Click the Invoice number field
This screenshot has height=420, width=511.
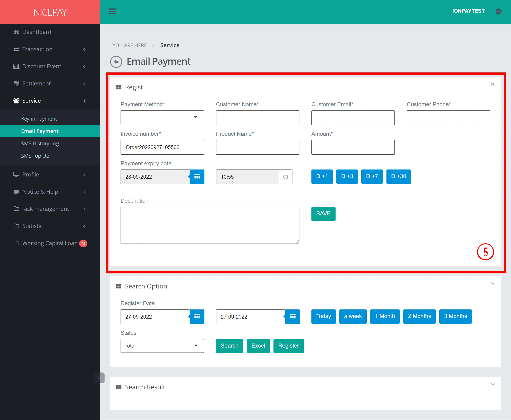(162, 147)
